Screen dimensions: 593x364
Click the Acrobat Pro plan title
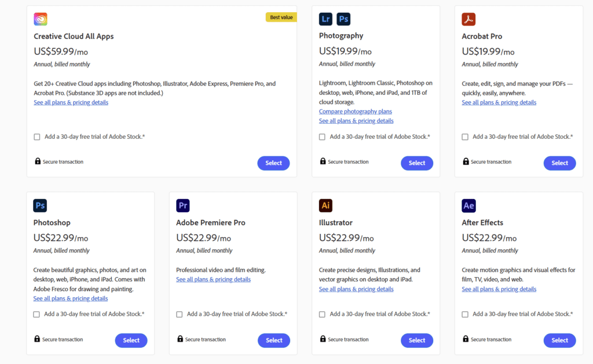tap(482, 36)
